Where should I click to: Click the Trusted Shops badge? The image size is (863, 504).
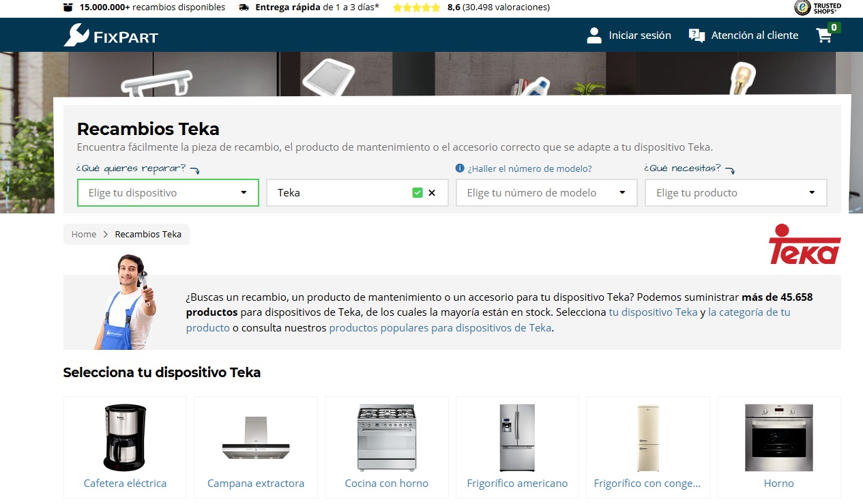click(x=817, y=8)
